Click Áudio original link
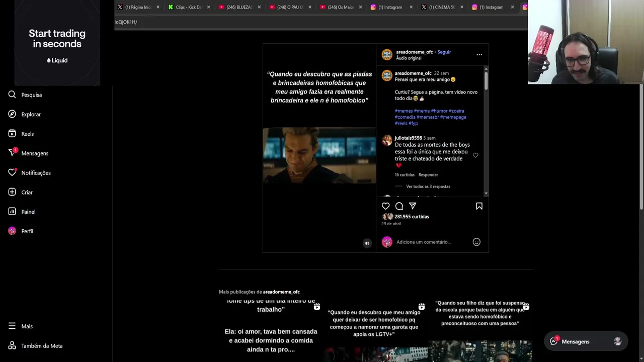The image size is (644, 362). point(409,58)
